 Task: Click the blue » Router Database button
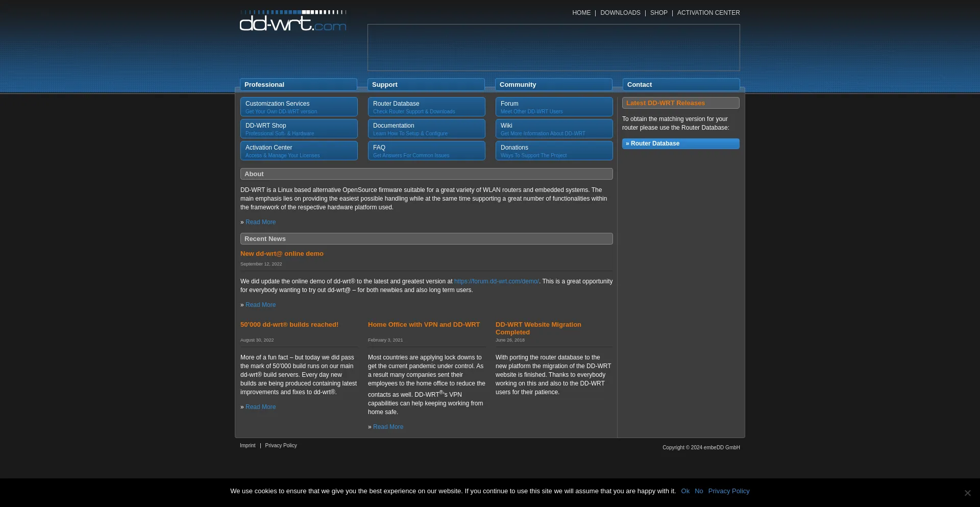tap(681, 143)
